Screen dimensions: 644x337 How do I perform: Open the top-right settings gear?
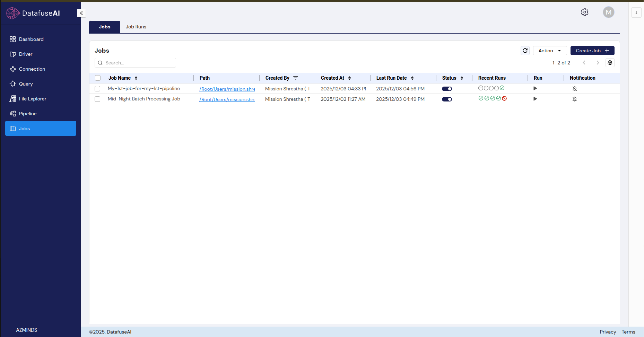[584, 12]
